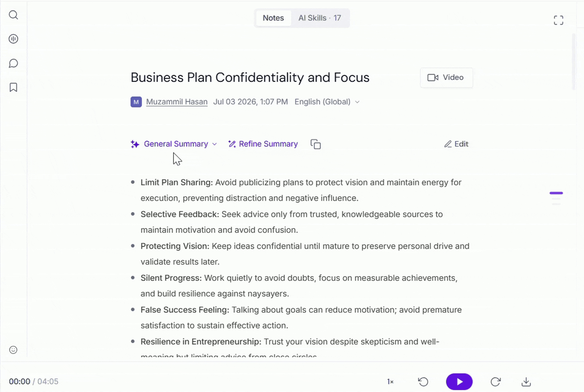Switch to the AI Skills tab
584x392 pixels.
tap(320, 18)
